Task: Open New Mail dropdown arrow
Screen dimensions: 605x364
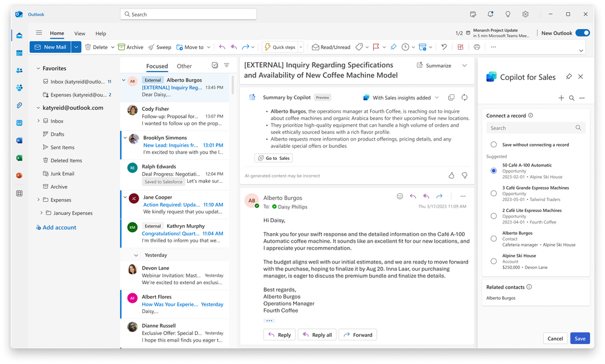Action: pos(76,47)
